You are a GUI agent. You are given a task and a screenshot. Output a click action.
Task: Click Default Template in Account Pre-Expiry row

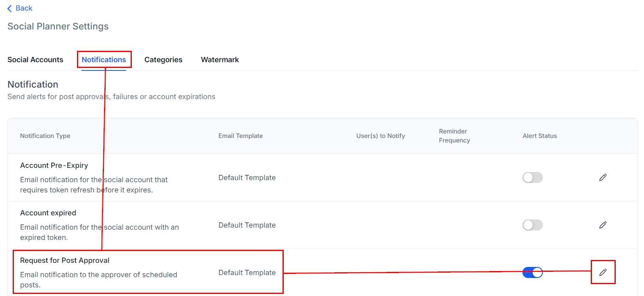247,178
